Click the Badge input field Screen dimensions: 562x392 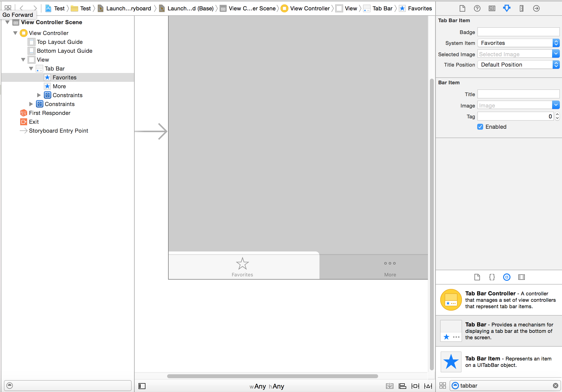(518, 32)
